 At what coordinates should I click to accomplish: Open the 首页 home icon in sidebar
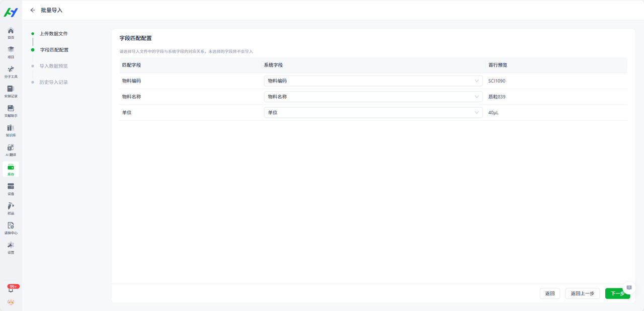point(11,33)
